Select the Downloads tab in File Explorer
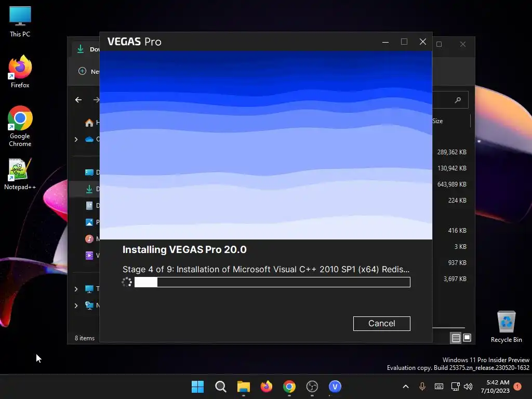The height and width of the screenshot is (399, 532). click(86, 49)
